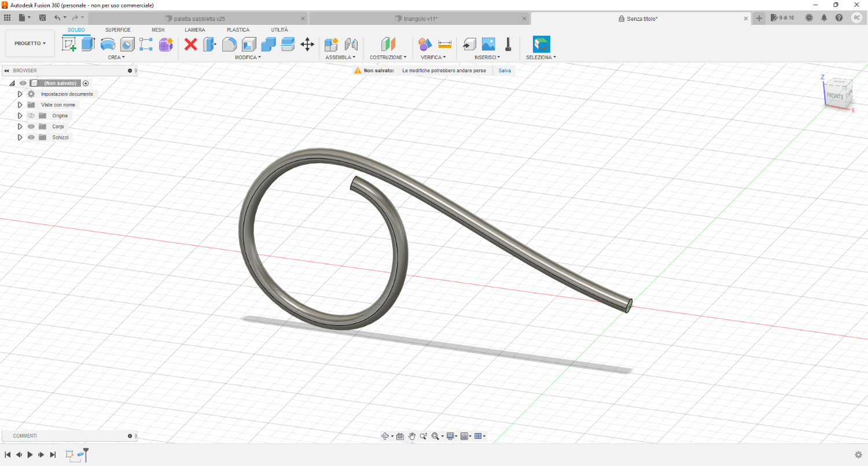
Task: Switch to the SUPERFICIE tab
Action: [x=118, y=29]
